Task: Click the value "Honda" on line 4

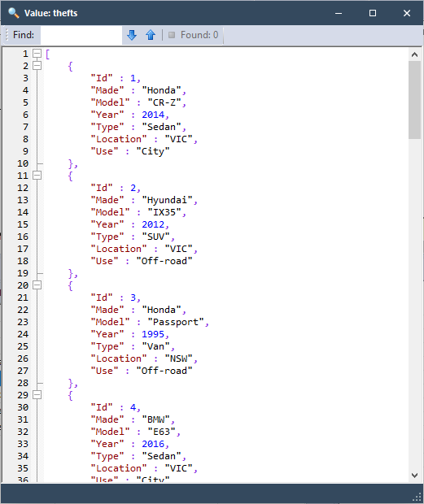Action: pyautogui.click(x=161, y=90)
